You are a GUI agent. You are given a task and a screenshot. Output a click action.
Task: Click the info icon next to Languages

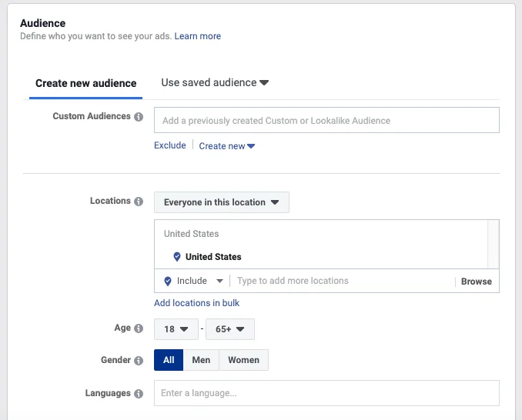click(x=139, y=394)
